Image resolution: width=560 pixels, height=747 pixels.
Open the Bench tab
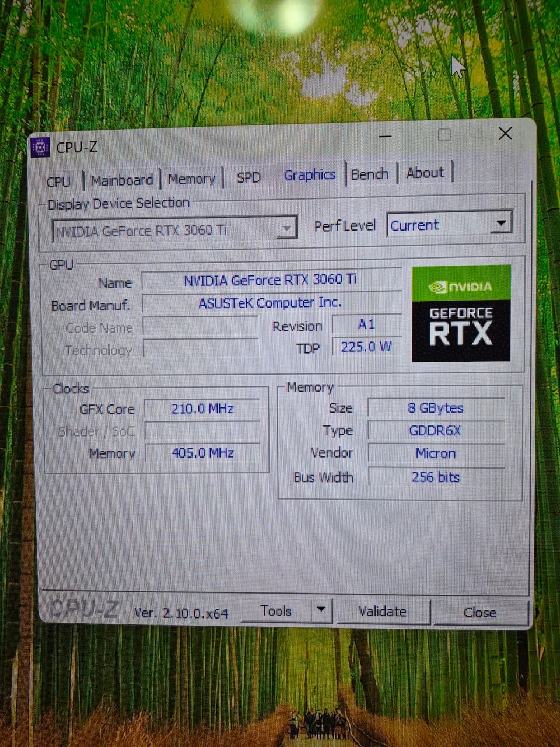(x=370, y=174)
